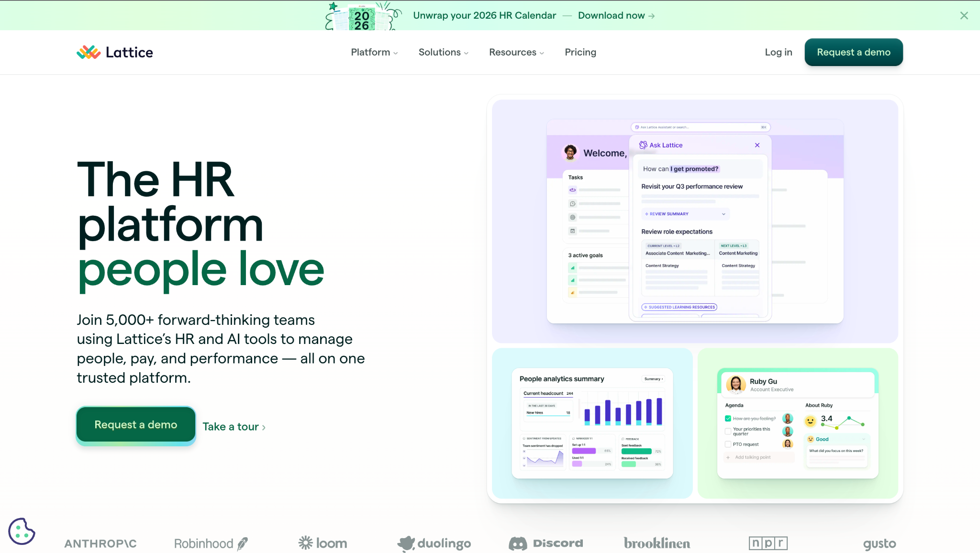Open cookie preferences icon
This screenshot has width=980, height=553.
[x=22, y=531]
